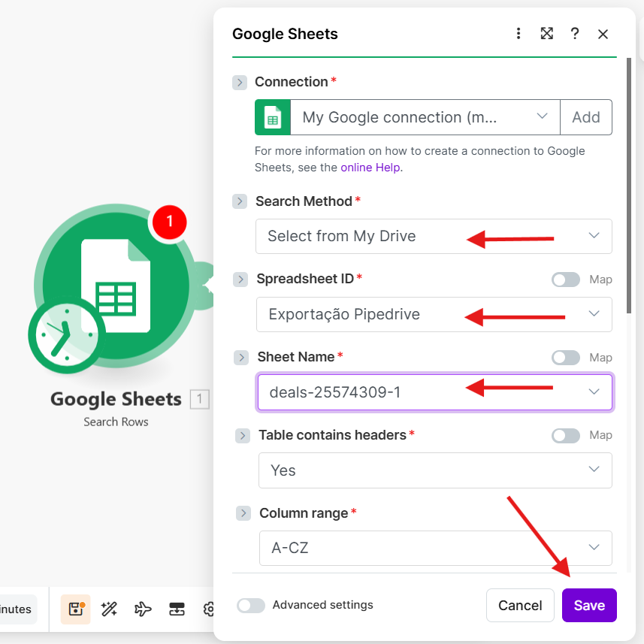Screen dimensions: 644x644
Task: Click the save scenario disk icon
Action: pyautogui.click(x=76, y=609)
